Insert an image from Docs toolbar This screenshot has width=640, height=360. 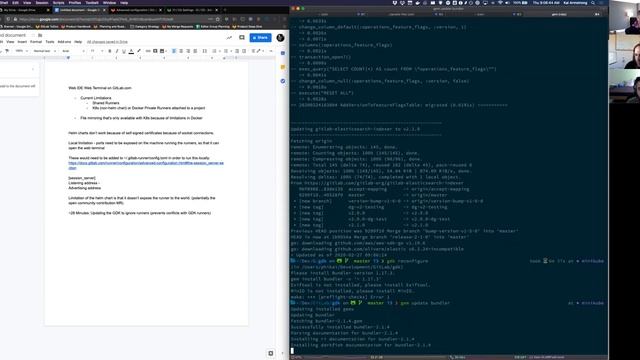[x=162, y=51]
